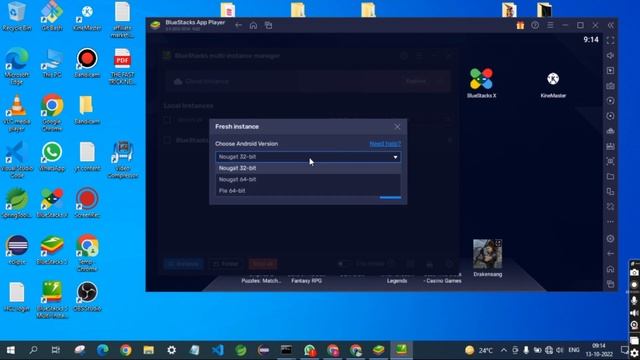The width and height of the screenshot is (640, 360).
Task: Open the recent apps tabs icon in the title bar
Action: (269, 25)
